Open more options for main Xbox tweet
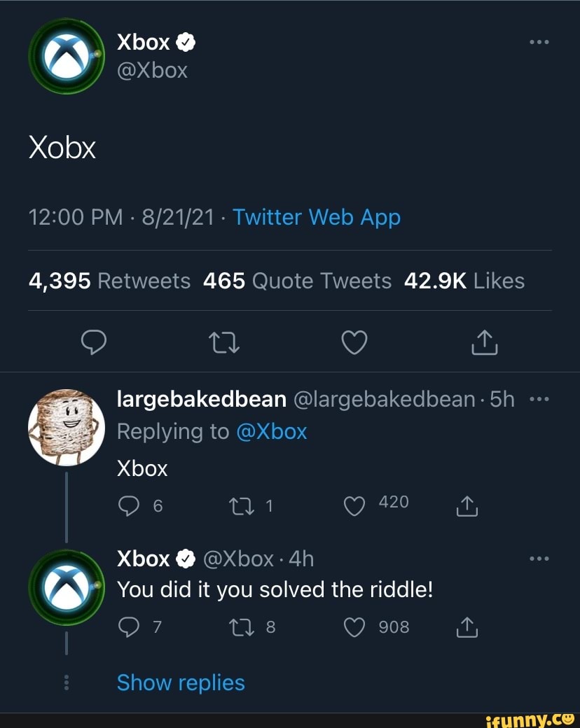This screenshot has height=728, width=580. point(539,42)
